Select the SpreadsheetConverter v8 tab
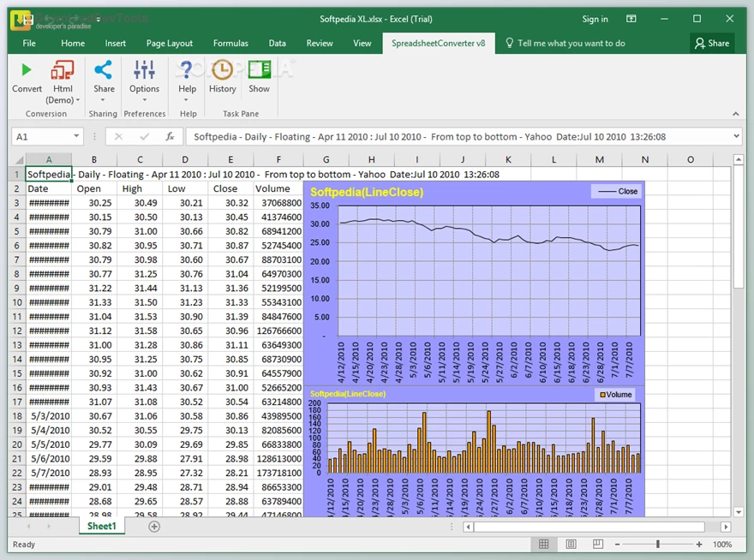Screen dimensions: 754x560 [x=438, y=44]
